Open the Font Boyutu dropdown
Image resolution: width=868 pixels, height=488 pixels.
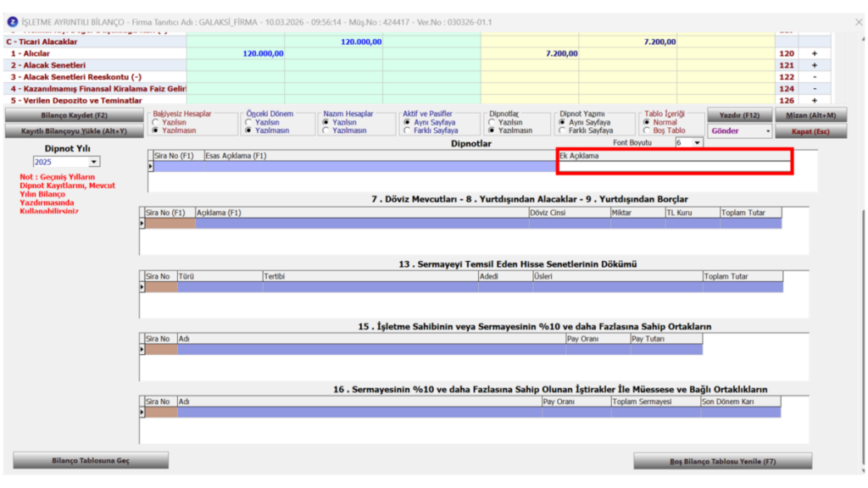coord(697,142)
